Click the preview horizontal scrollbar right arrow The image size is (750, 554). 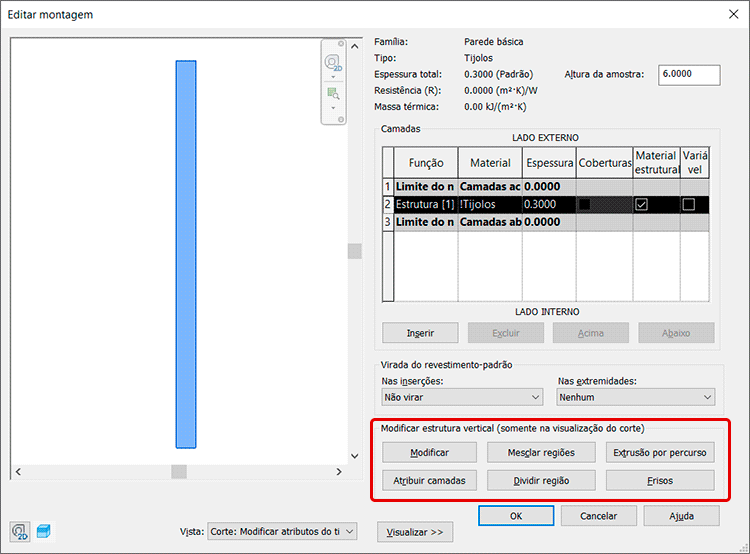(x=339, y=472)
